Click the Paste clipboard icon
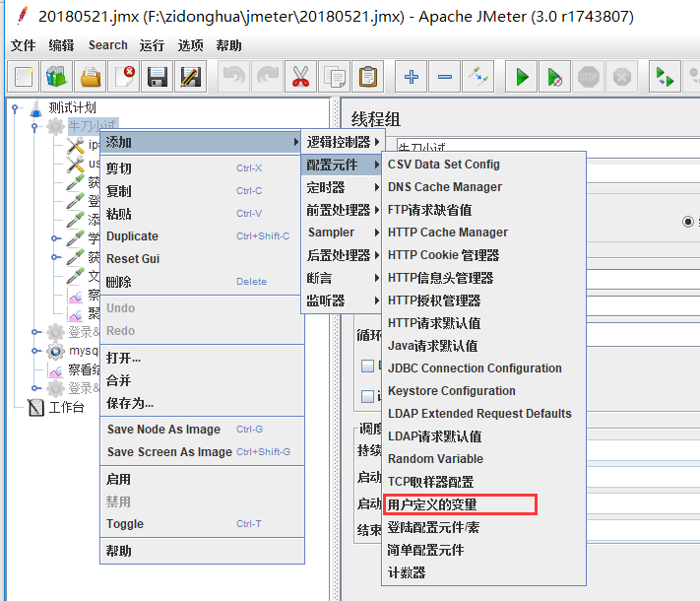700x601 pixels. coord(368,77)
